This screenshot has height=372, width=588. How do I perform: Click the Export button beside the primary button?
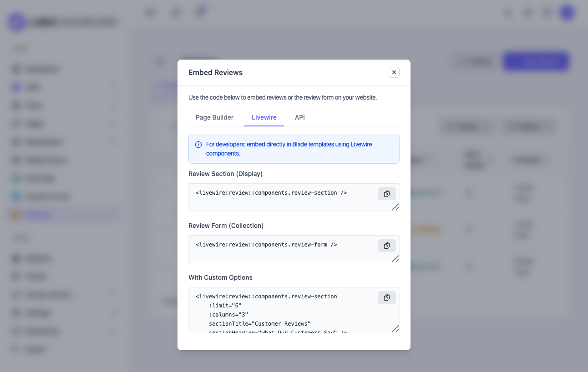pos(474,61)
